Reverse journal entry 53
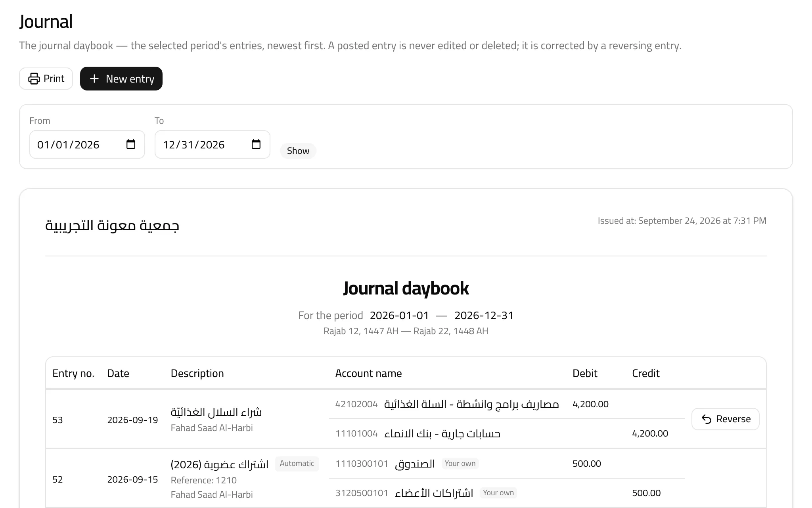 pos(726,419)
